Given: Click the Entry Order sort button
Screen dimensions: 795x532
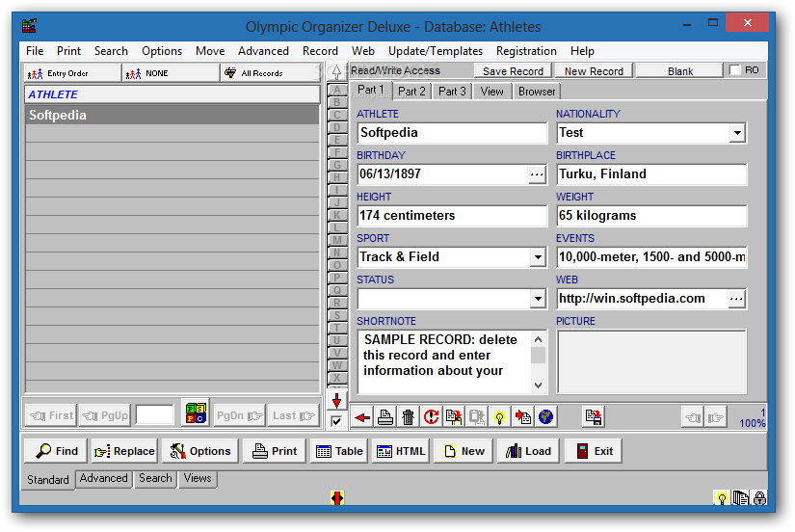Looking at the screenshot, I should tap(72, 73).
